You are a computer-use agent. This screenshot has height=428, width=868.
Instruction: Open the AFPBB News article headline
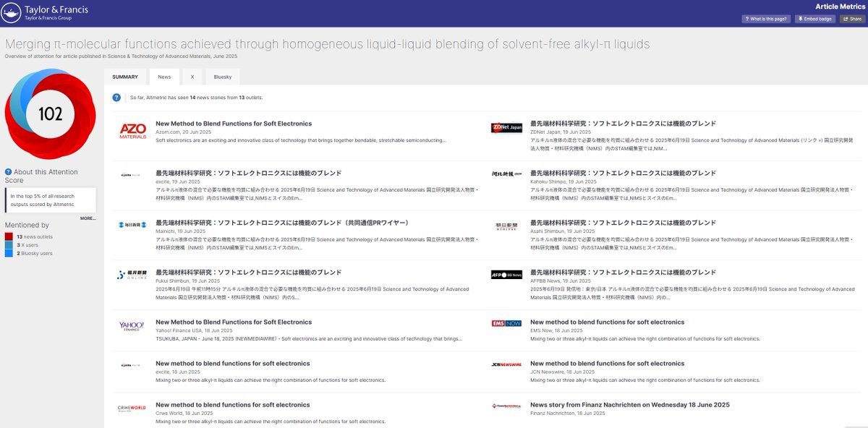[623, 273]
